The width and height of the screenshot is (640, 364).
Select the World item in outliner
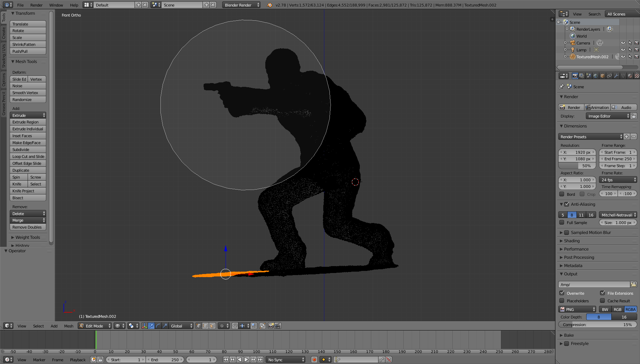581,36
